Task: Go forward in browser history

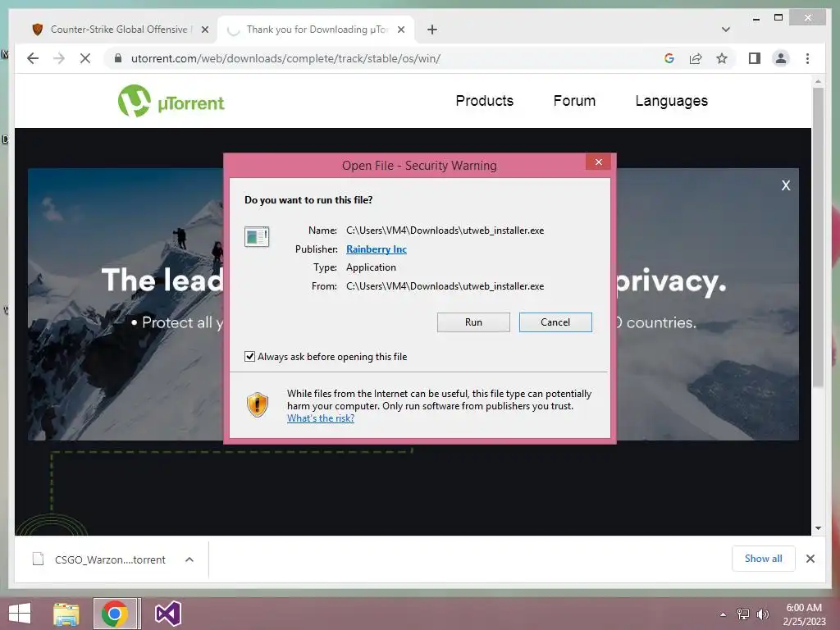Action: click(59, 58)
